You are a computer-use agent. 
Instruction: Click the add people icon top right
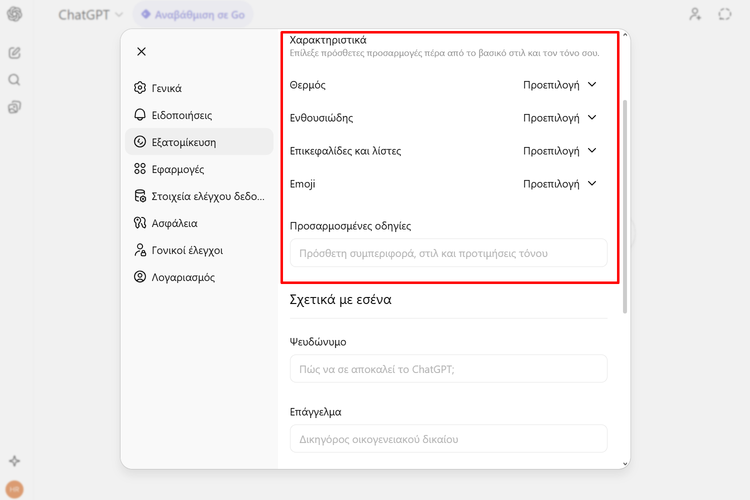click(695, 15)
